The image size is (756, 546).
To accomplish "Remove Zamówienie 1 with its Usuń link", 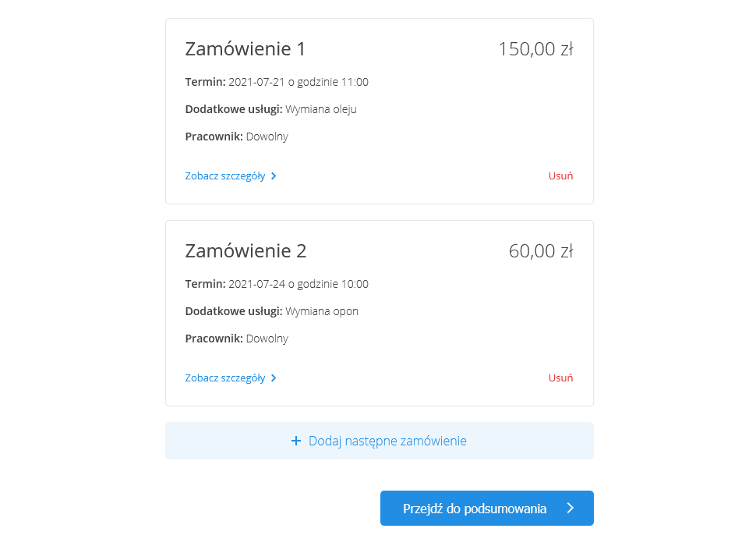I will 560,176.
